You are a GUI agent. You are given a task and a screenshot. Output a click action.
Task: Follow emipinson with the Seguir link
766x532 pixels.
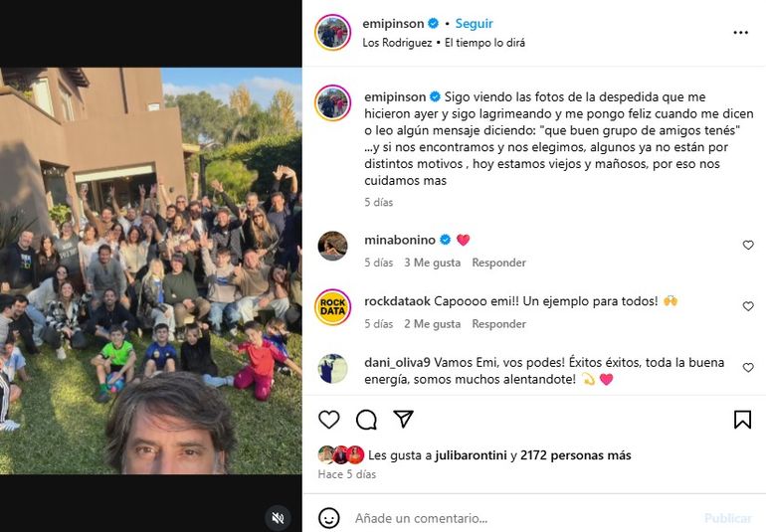coord(474,24)
